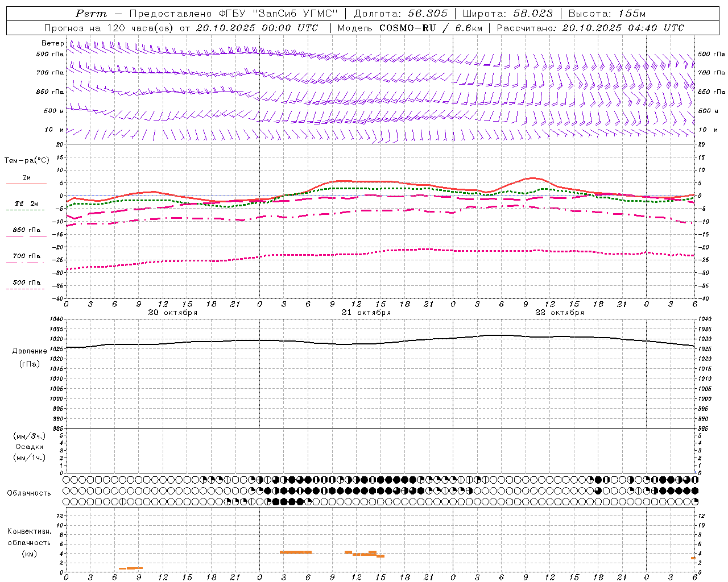The height and width of the screenshot is (582, 728).
Task: Click the "Облачность" cloudiness label
Action: pyautogui.click(x=29, y=493)
